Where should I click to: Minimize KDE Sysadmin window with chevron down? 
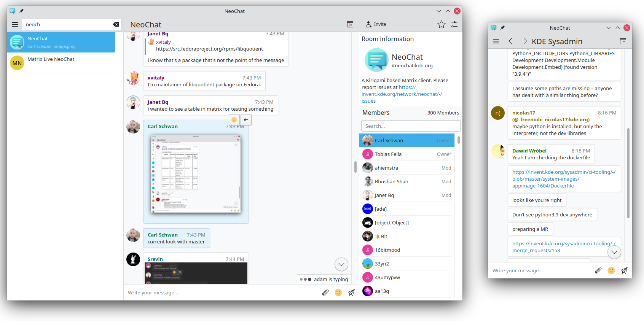tap(609, 28)
